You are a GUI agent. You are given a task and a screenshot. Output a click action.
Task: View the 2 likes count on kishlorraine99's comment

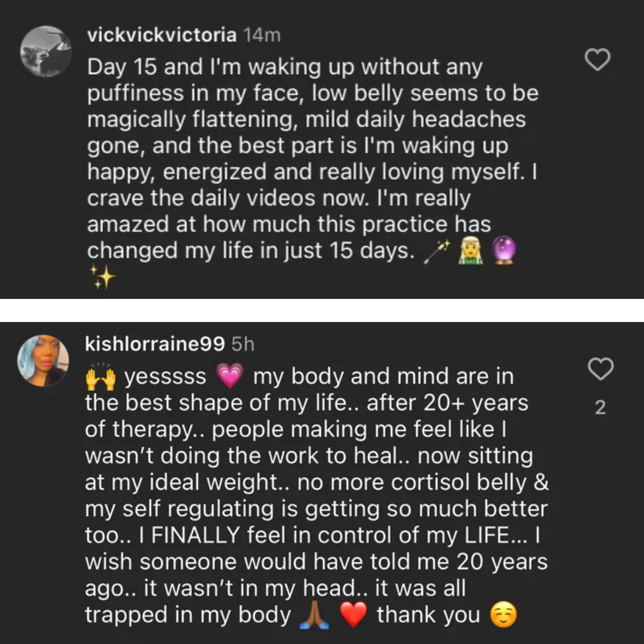(x=601, y=408)
